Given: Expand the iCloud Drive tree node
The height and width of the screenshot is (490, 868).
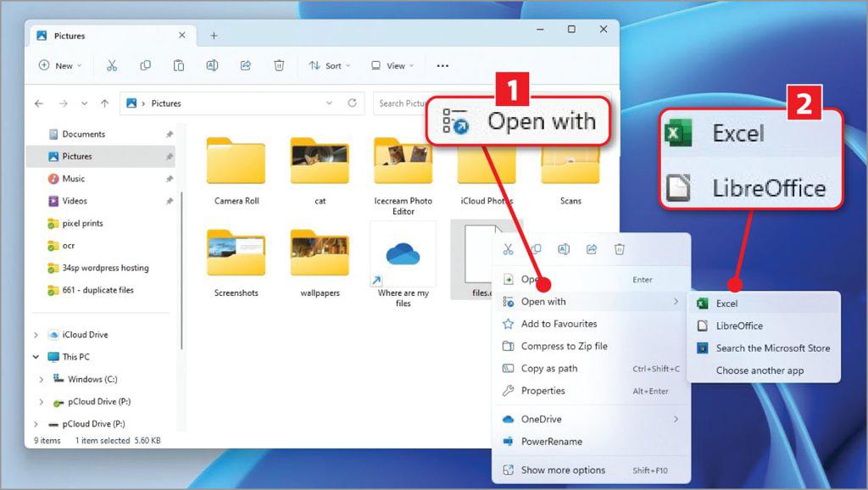Looking at the screenshot, I should [36, 335].
